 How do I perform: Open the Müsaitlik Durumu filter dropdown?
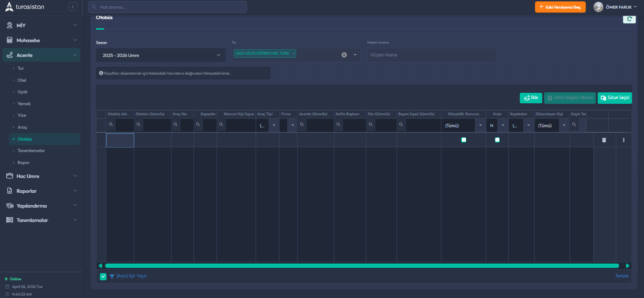pyautogui.click(x=480, y=125)
